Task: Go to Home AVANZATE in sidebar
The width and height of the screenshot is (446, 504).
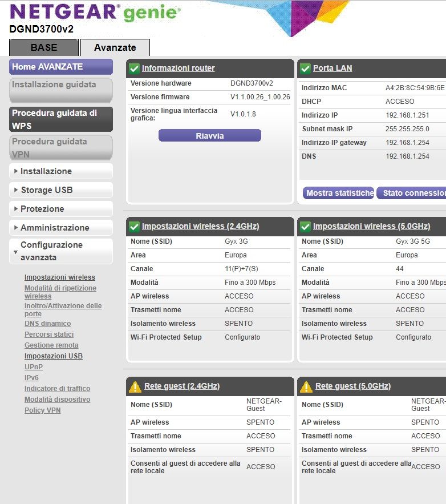Action: (x=60, y=67)
